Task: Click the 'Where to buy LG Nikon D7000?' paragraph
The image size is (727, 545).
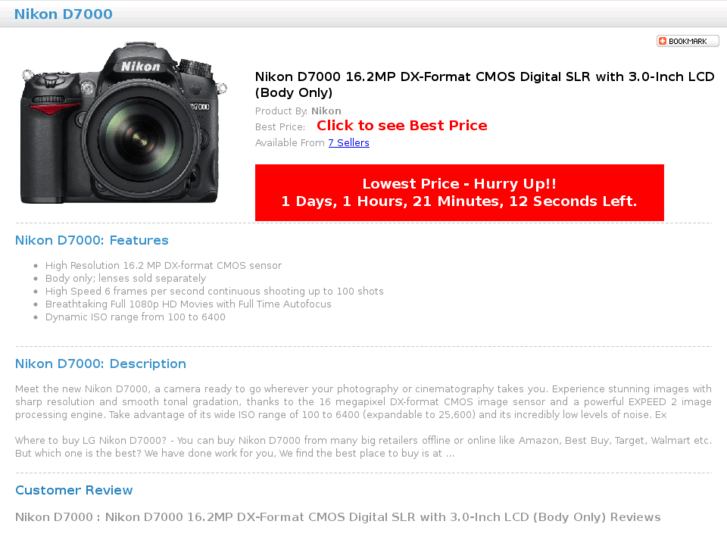Action: (363, 447)
